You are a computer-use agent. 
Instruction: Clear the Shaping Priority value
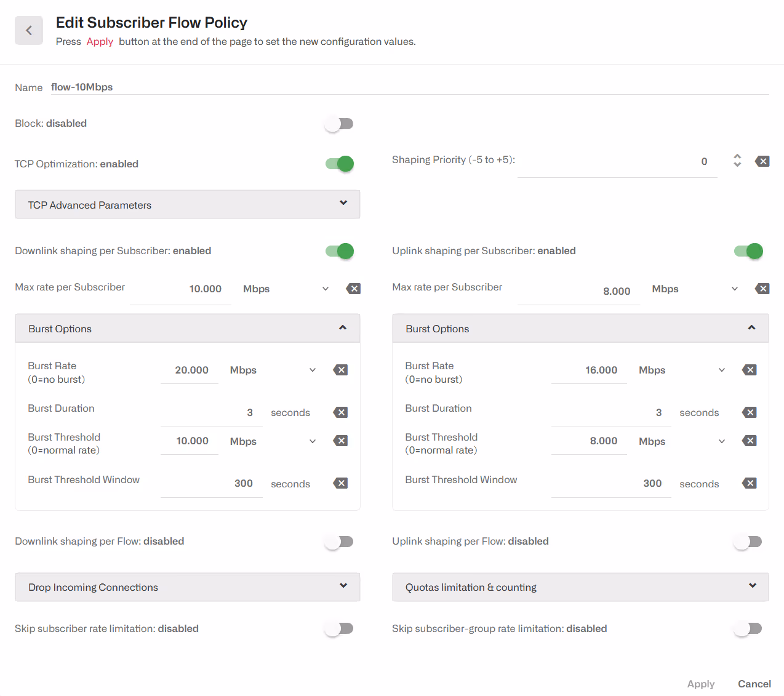click(x=762, y=161)
